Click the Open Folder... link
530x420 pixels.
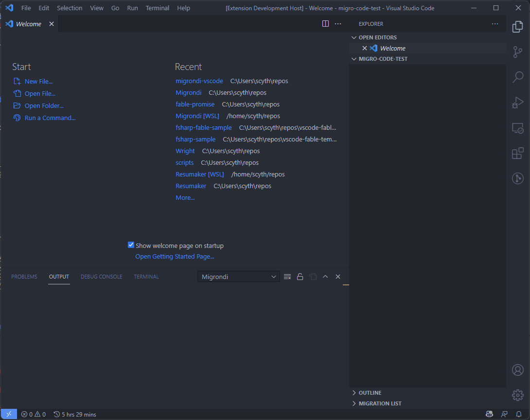click(x=44, y=106)
